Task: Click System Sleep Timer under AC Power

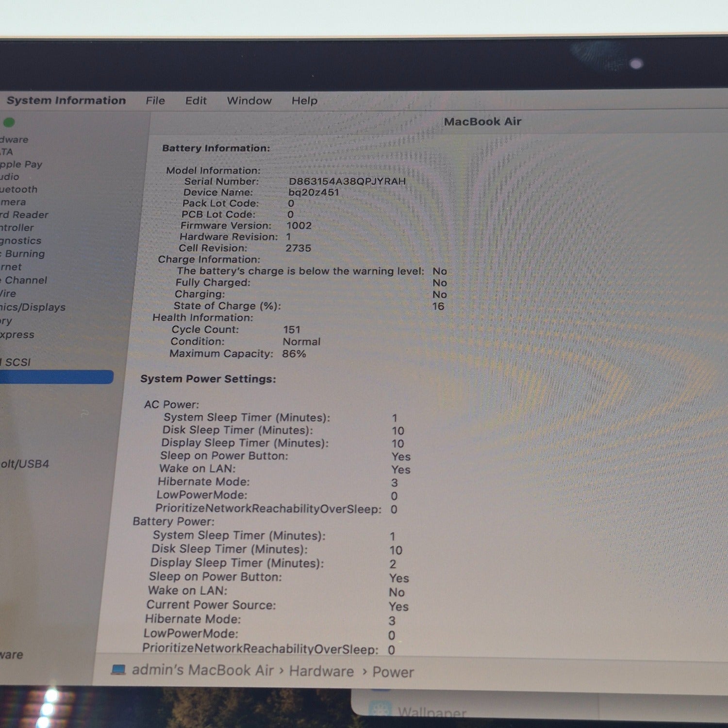Action: (x=247, y=417)
